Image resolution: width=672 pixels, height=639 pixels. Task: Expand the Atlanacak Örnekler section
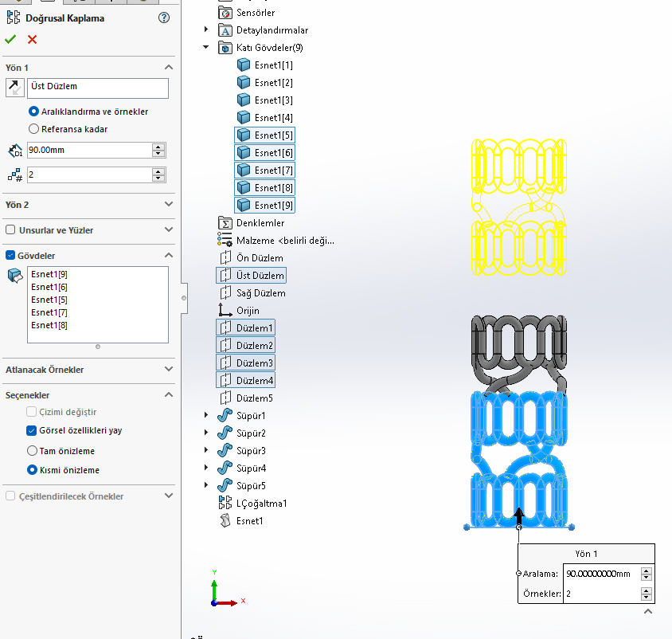click(168, 370)
